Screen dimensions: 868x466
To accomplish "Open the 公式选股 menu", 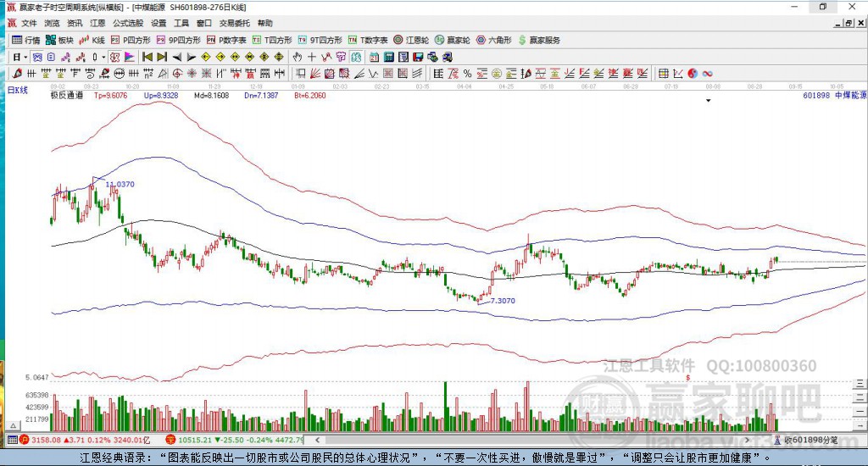I will pos(128,23).
